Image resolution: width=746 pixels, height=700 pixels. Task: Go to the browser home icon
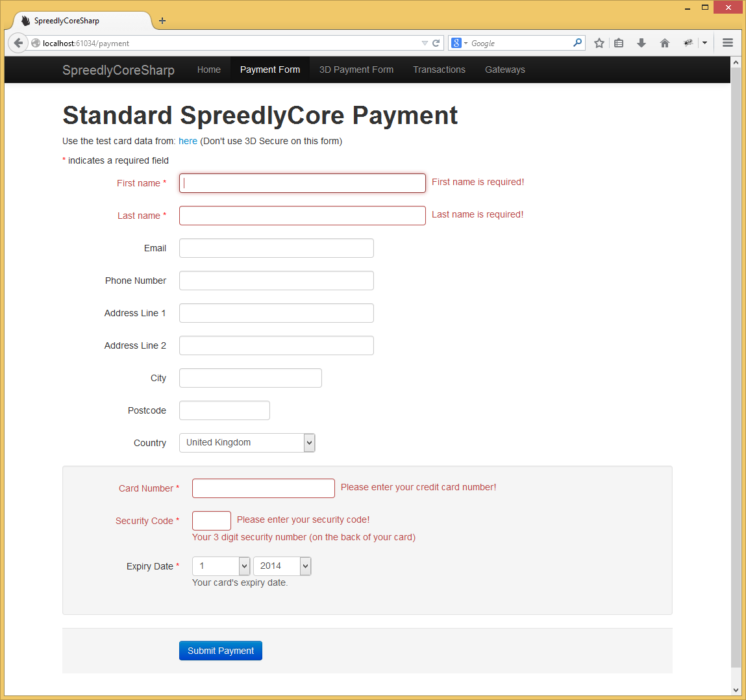click(665, 44)
